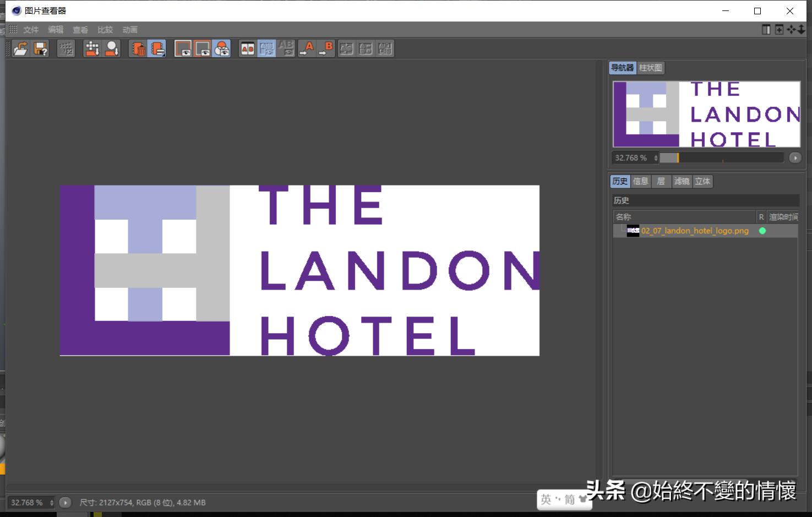
Task: Select the delete image from viewer icon
Action: [138, 48]
